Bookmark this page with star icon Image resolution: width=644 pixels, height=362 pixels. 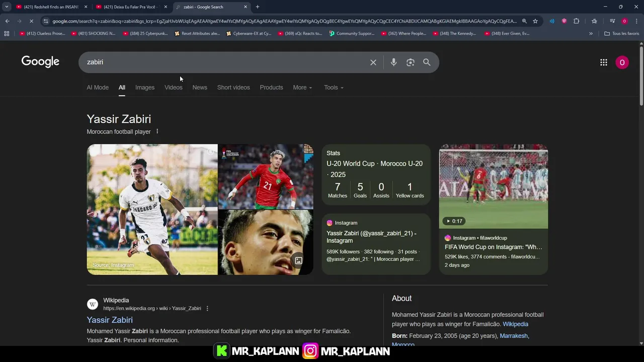click(x=535, y=21)
